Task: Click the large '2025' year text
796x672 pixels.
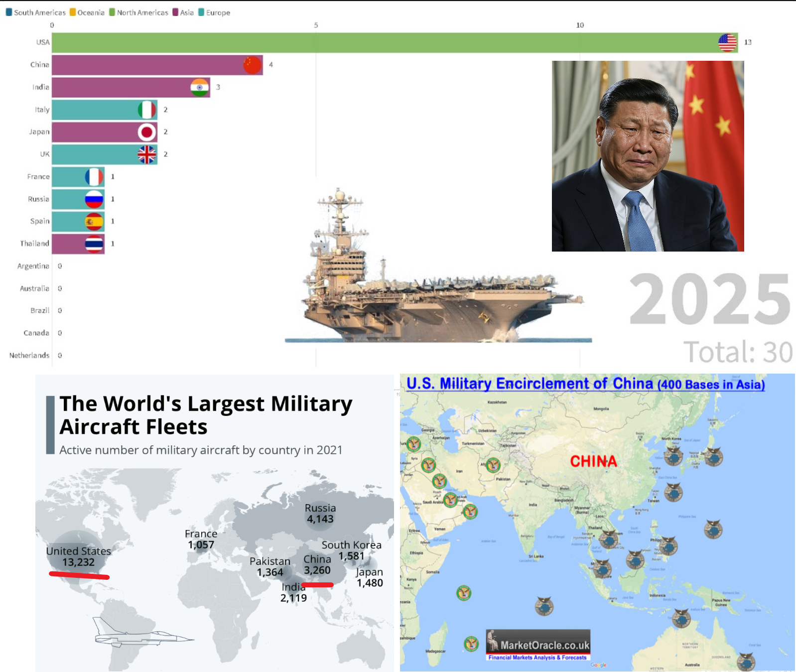Action: tap(710, 299)
